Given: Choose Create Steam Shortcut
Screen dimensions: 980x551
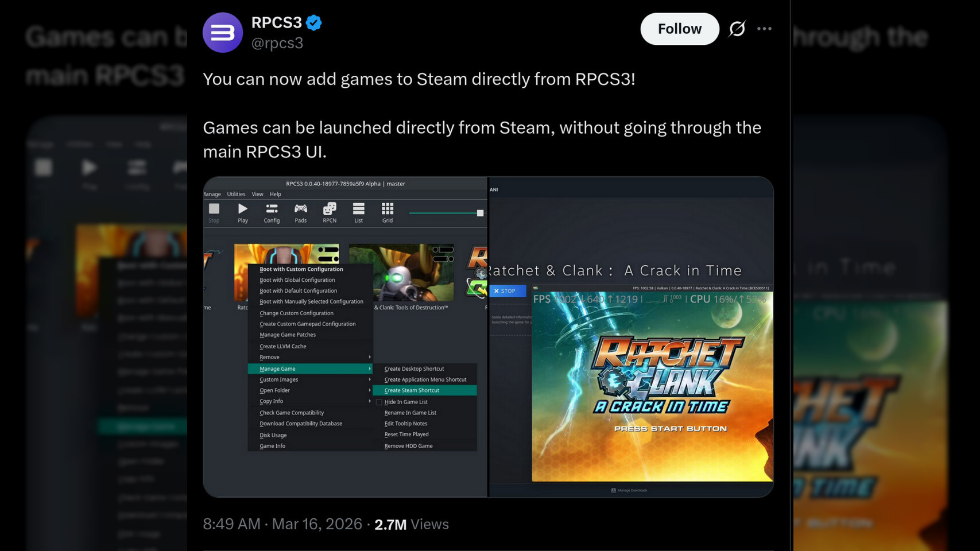Looking at the screenshot, I should pyautogui.click(x=425, y=391).
